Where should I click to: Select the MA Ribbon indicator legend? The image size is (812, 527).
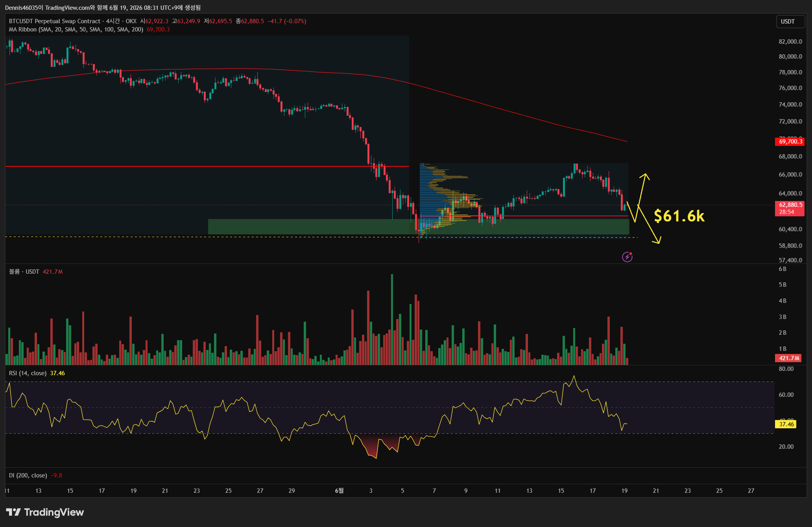[76, 29]
